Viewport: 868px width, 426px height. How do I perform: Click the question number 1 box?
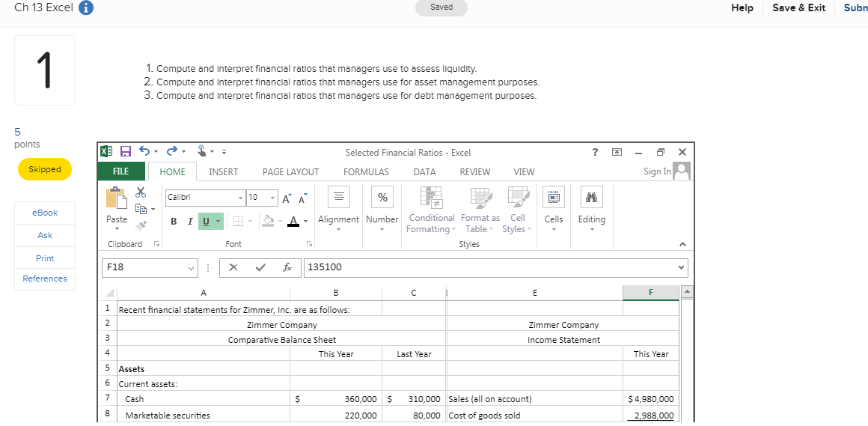pyautogui.click(x=45, y=70)
